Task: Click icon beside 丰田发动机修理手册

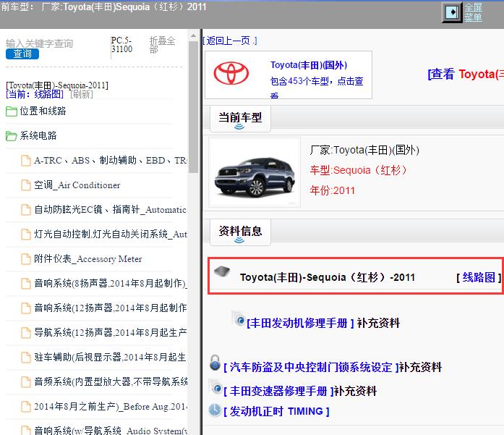Action: click(x=239, y=318)
